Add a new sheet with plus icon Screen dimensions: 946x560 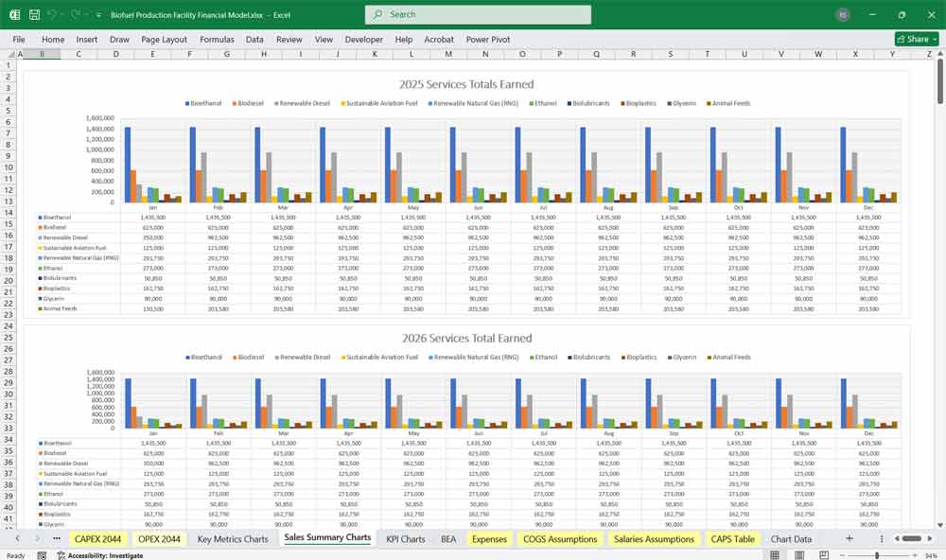tap(849, 538)
